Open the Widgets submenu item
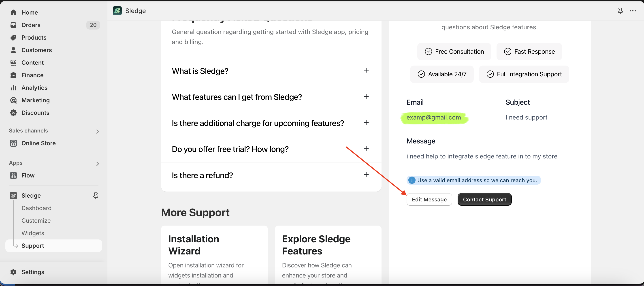Screen dimensions: 644x286 (x=33, y=233)
